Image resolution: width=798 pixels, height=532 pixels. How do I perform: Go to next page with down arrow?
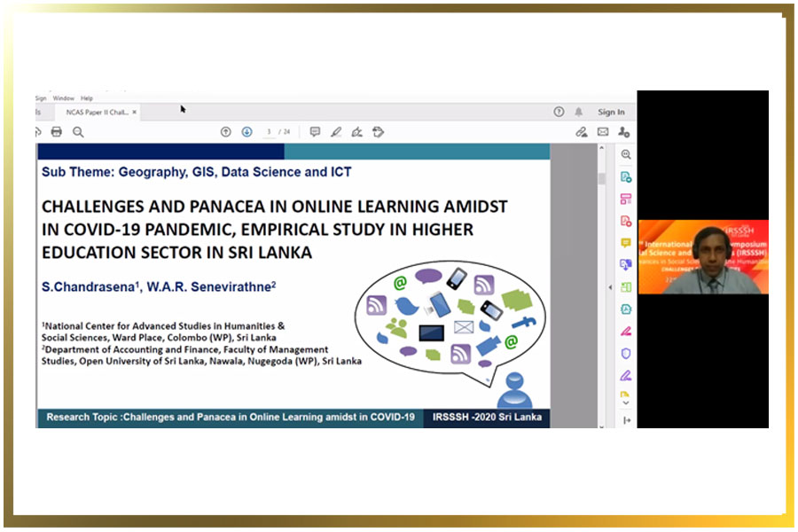pos(246,132)
